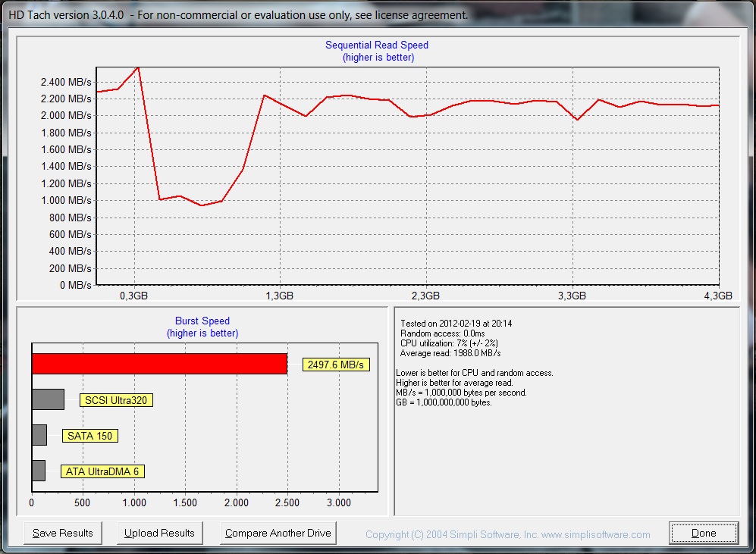The height and width of the screenshot is (554, 756).
Task: Click the 3.000 burst axis label
Action: [x=339, y=503]
